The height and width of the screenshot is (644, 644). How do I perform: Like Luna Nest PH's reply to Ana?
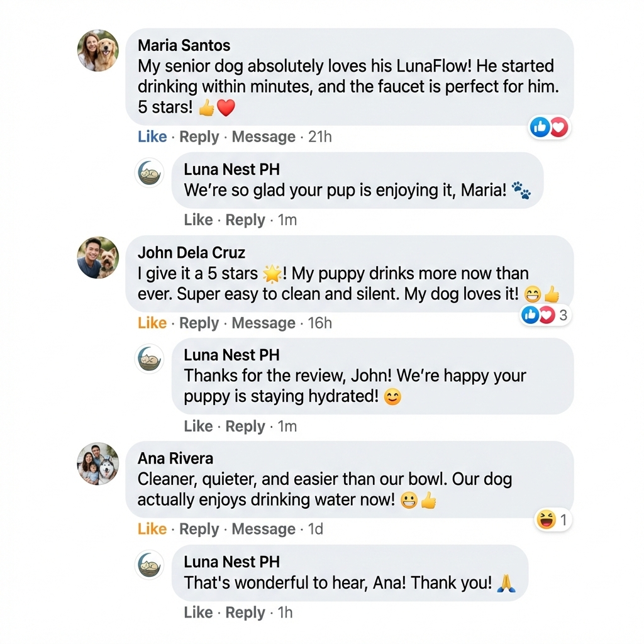[198, 613]
